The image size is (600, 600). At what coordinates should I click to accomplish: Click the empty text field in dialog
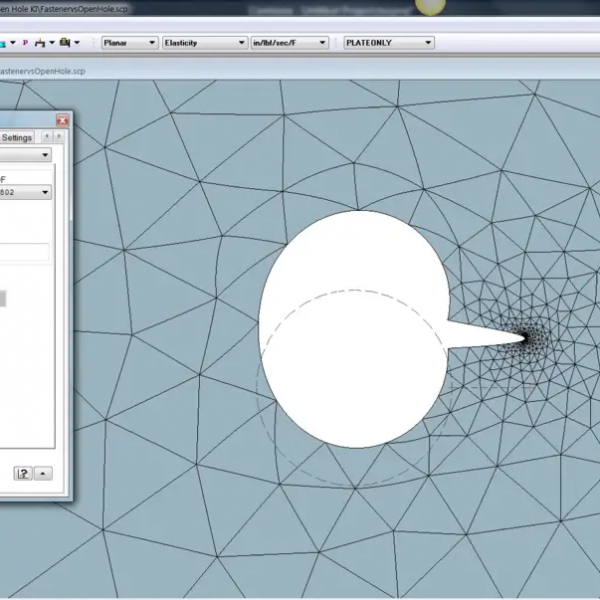pyautogui.click(x=24, y=252)
